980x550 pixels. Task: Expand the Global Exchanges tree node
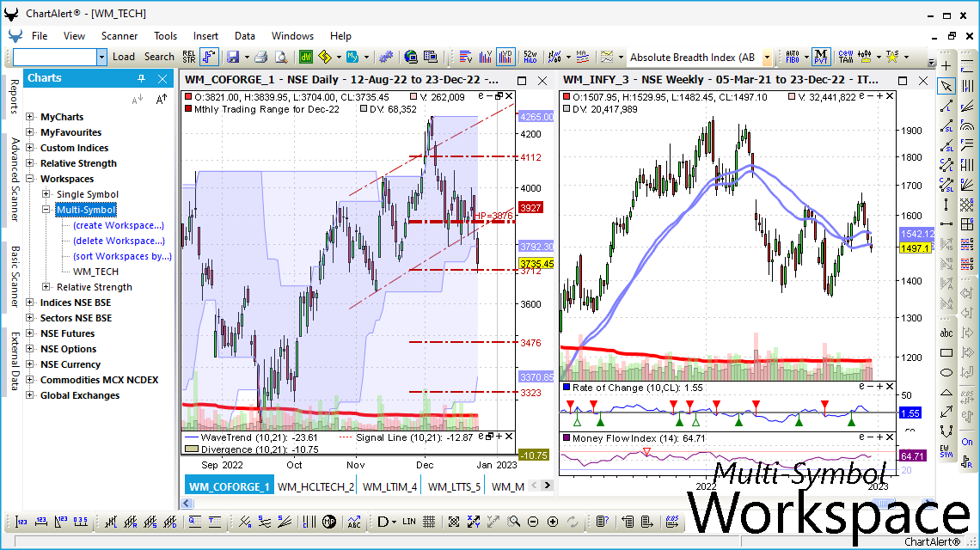[29, 395]
